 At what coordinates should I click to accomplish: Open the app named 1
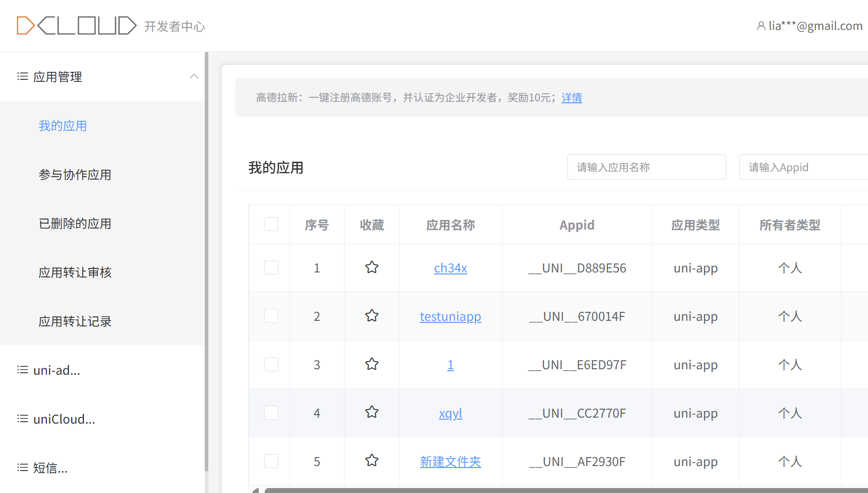[x=450, y=365]
